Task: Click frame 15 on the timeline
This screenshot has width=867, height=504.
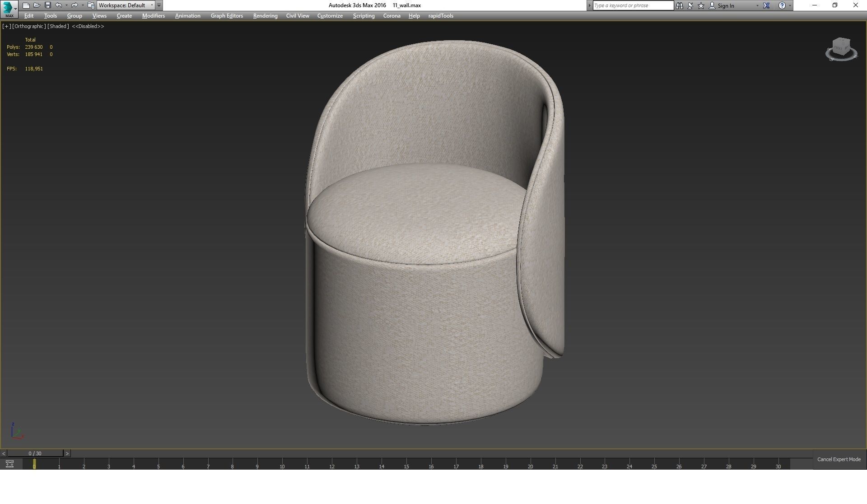Action: point(406,467)
